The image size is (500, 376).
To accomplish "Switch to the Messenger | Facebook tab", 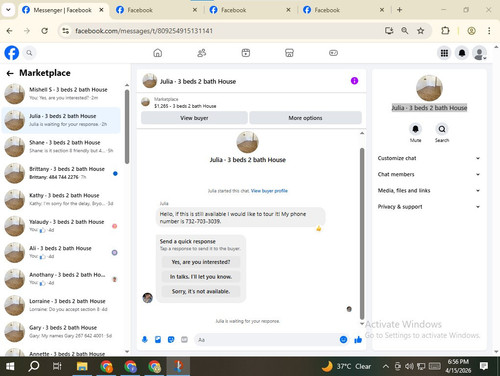I will [x=63, y=10].
